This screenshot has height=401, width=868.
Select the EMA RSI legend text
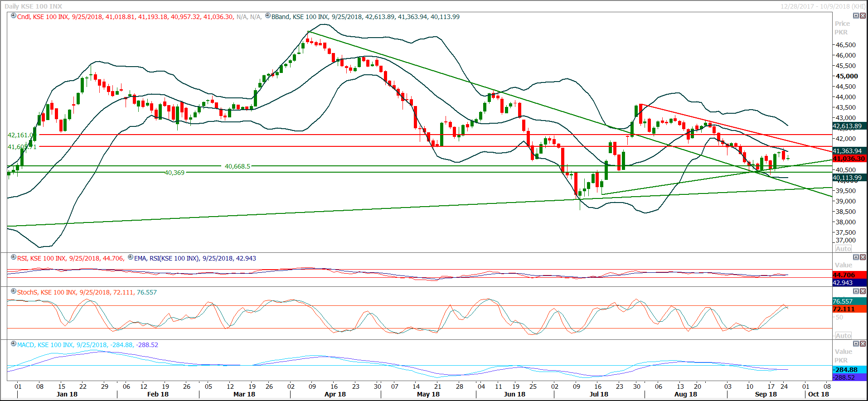pos(195,258)
